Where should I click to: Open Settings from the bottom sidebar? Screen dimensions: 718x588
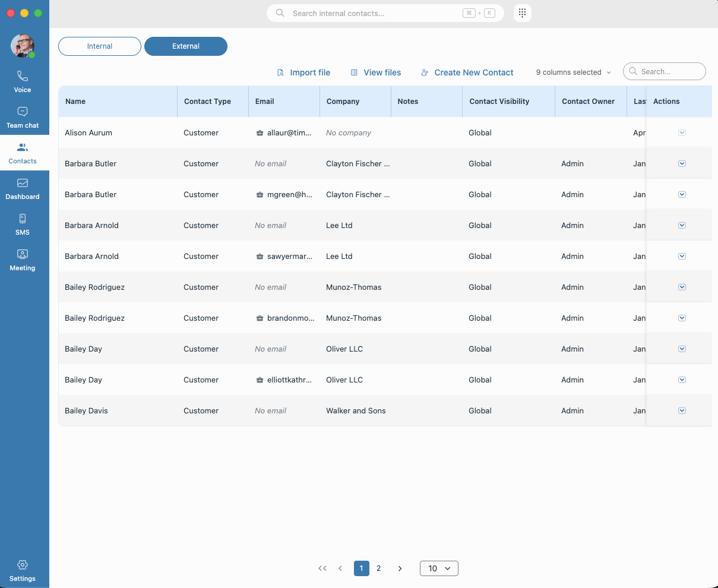pyautogui.click(x=22, y=570)
